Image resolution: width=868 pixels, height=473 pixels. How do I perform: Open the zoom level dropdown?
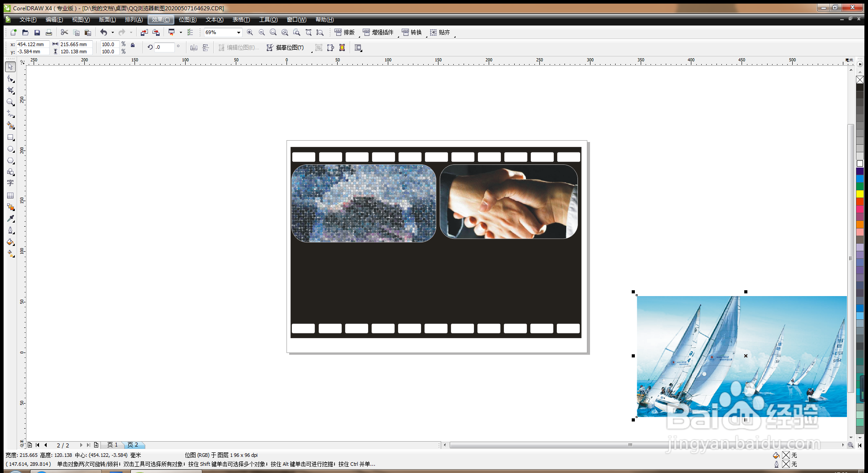(239, 32)
